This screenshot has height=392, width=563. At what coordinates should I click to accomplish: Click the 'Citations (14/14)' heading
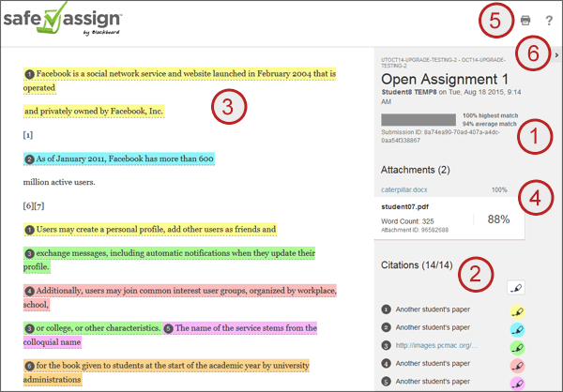pos(417,264)
